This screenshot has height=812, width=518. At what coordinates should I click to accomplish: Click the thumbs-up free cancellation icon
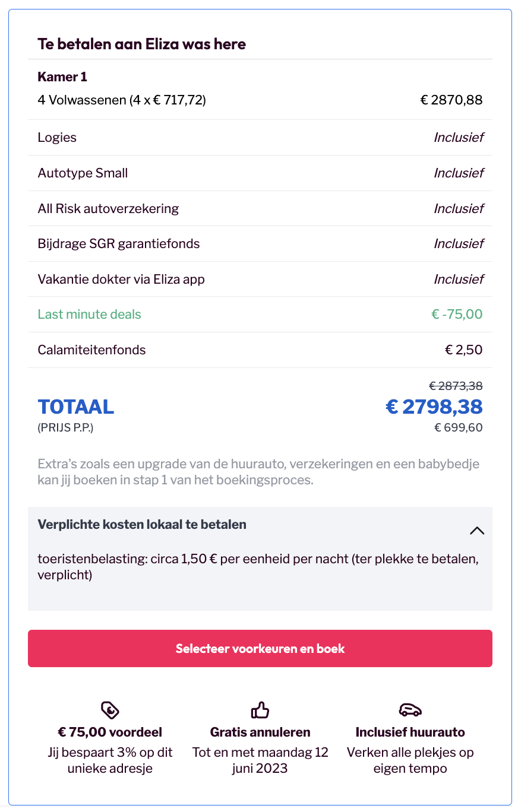[x=260, y=709]
